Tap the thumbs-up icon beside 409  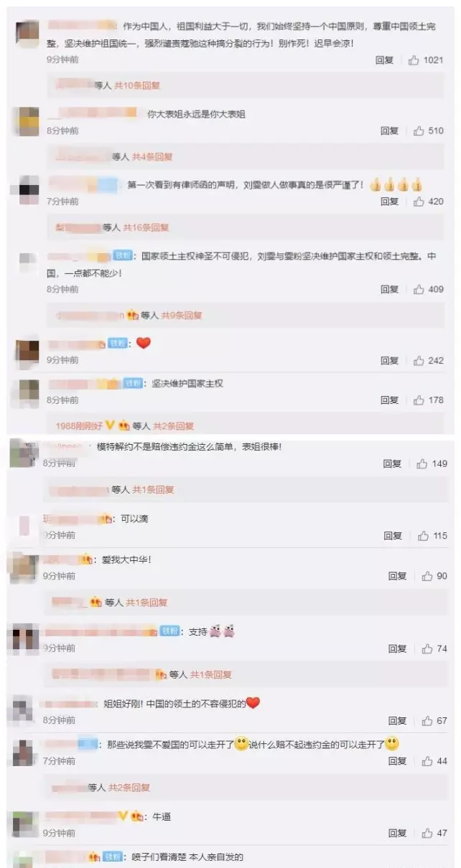pos(419,289)
